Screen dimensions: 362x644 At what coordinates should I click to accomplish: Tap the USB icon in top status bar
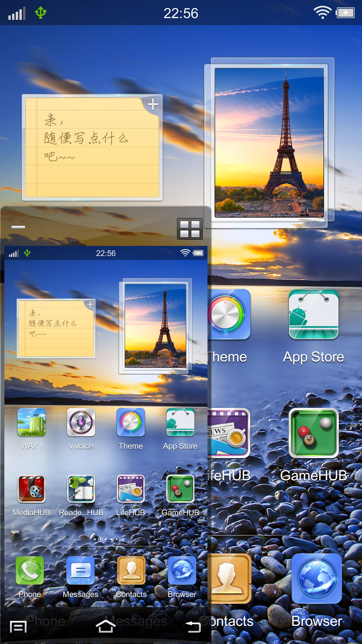coord(41,13)
